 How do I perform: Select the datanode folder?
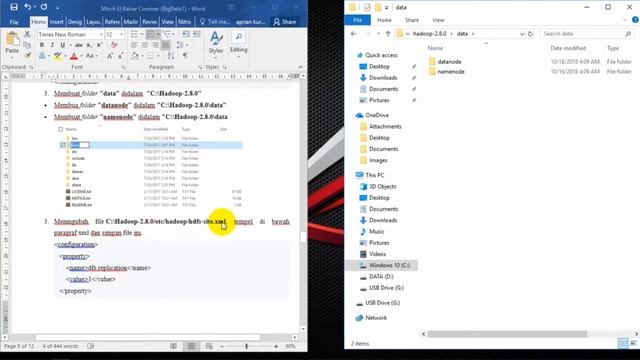click(449, 62)
